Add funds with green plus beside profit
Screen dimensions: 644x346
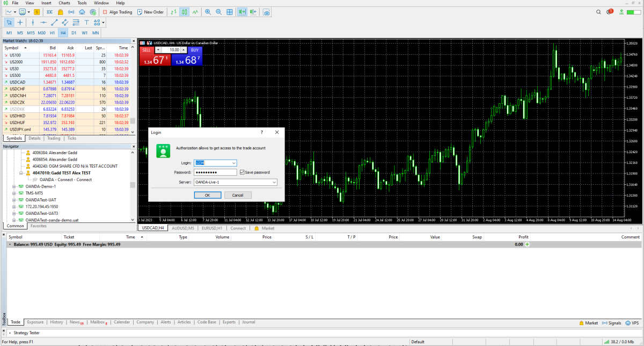pos(527,244)
